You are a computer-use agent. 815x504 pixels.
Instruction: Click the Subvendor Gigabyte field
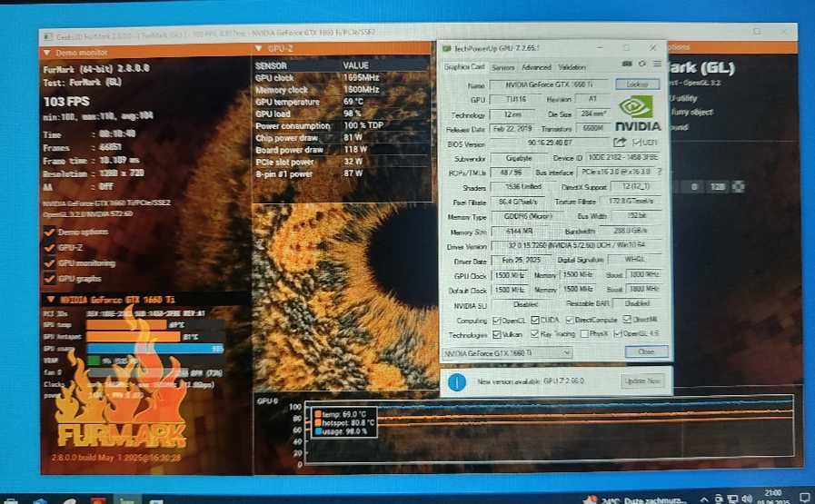[518, 158]
